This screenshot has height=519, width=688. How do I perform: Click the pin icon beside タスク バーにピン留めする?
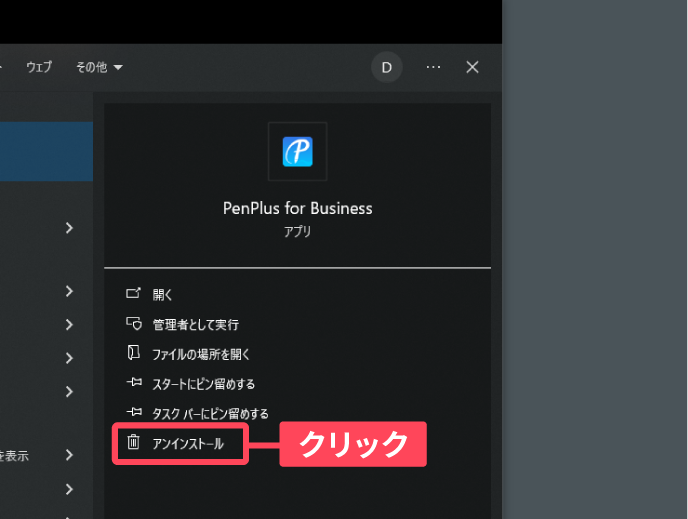click(x=134, y=412)
